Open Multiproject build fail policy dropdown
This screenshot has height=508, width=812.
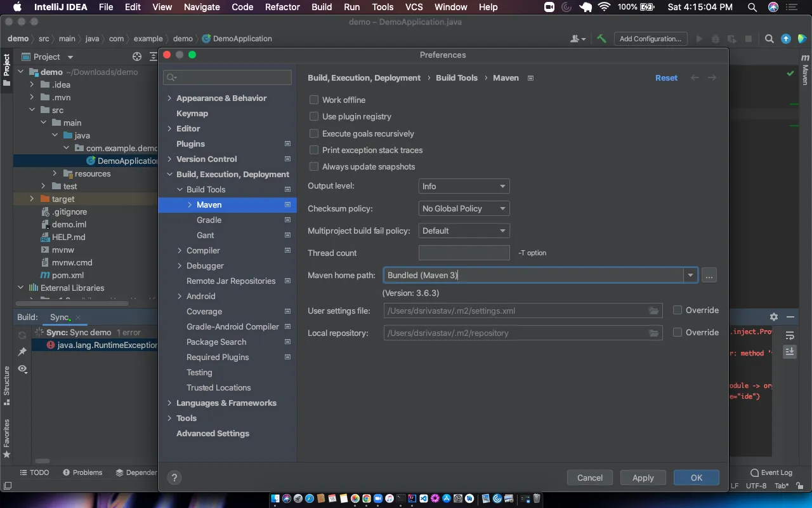pos(464,231)
